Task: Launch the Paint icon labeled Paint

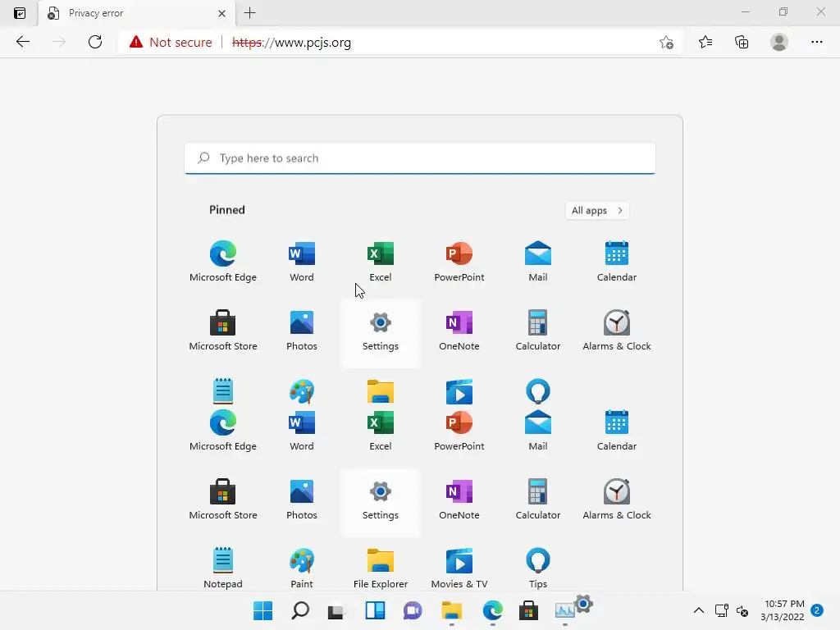Action: click(302, 568)
